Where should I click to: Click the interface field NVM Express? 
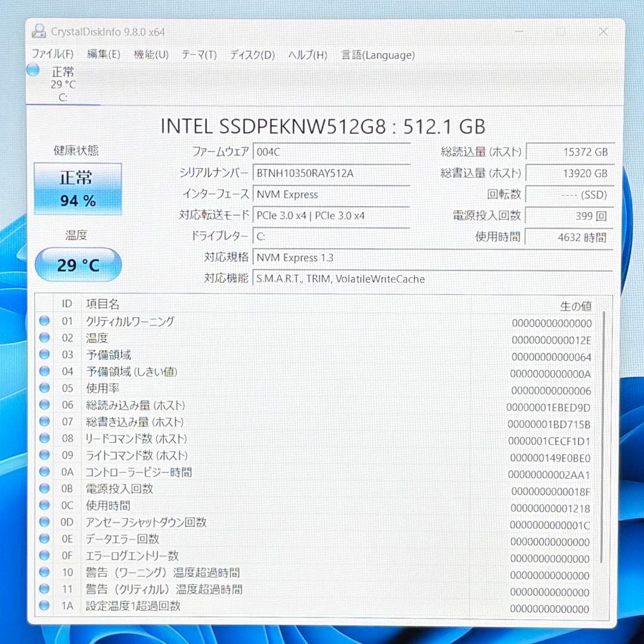point(332,194)
